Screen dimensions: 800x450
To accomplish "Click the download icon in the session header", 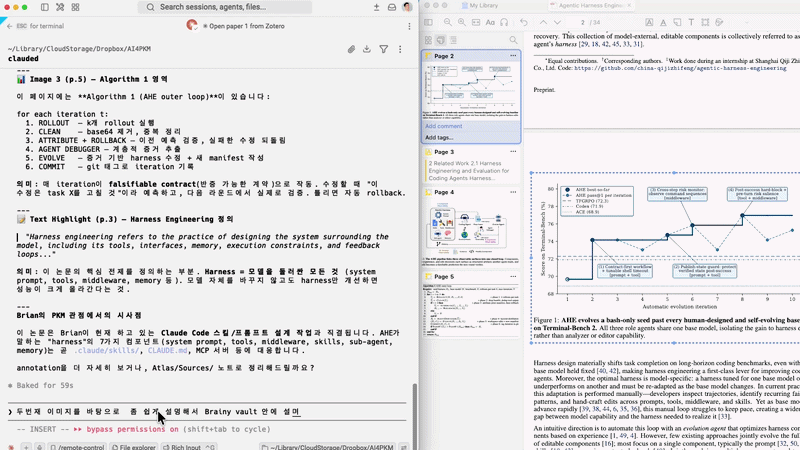I will [367, 49].
